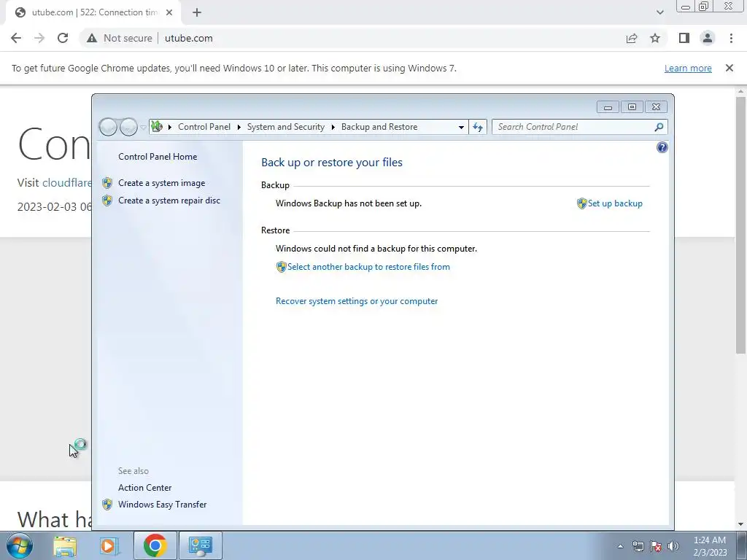
Task: Open Windows Easy Transfer link
Action: click(163, 505)
